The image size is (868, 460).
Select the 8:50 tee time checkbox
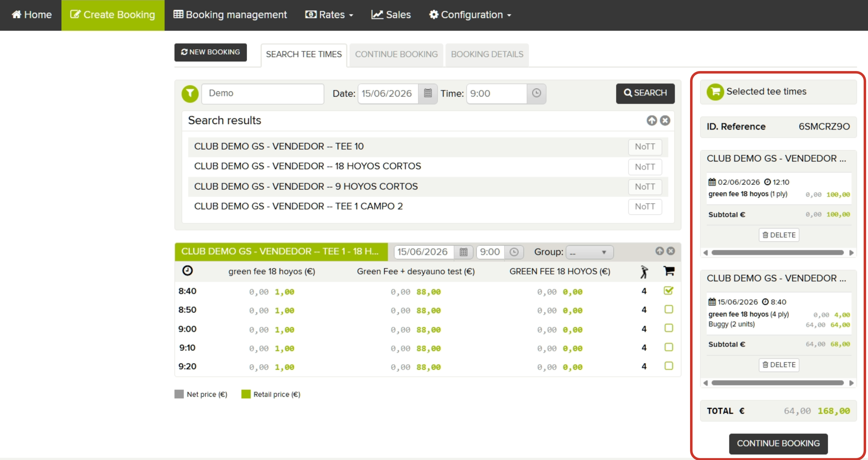pos(669,309)
